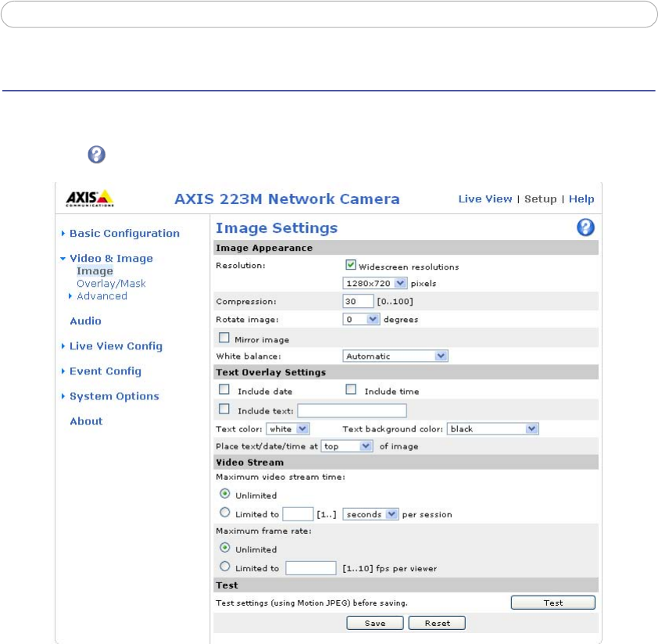This screenshot has width=658, height=644.
Task: Enable the Mirror image checkbox
Action: (224, 338)
